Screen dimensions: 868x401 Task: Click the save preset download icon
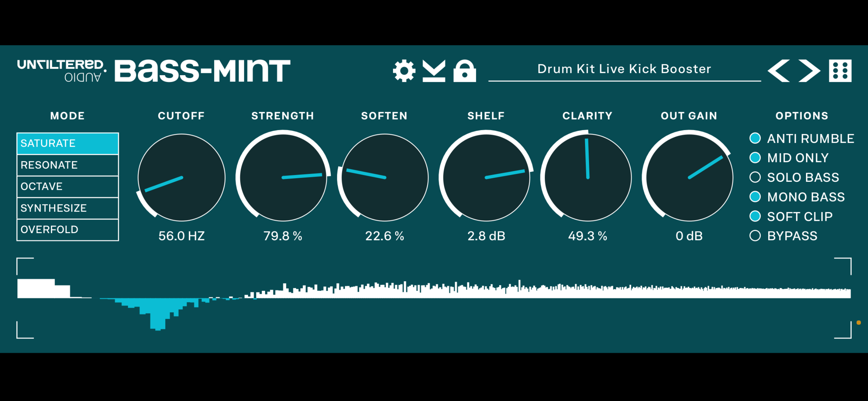pos(435,70)
